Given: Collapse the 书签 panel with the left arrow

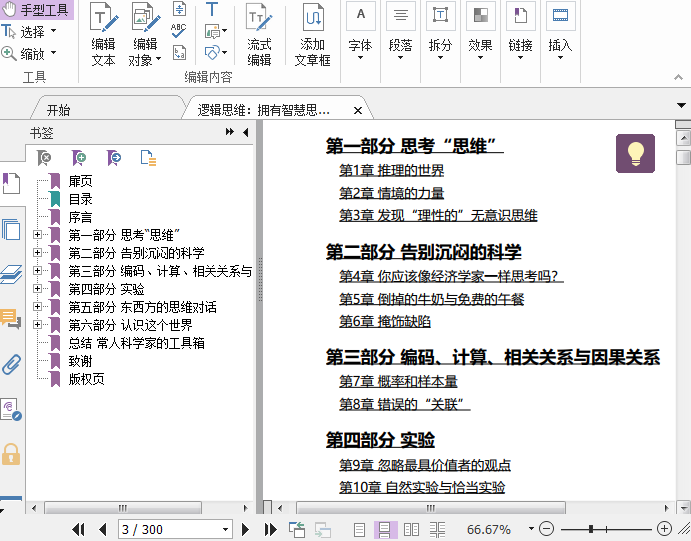Looking at the screenshot, I should (x=246, y=132).
